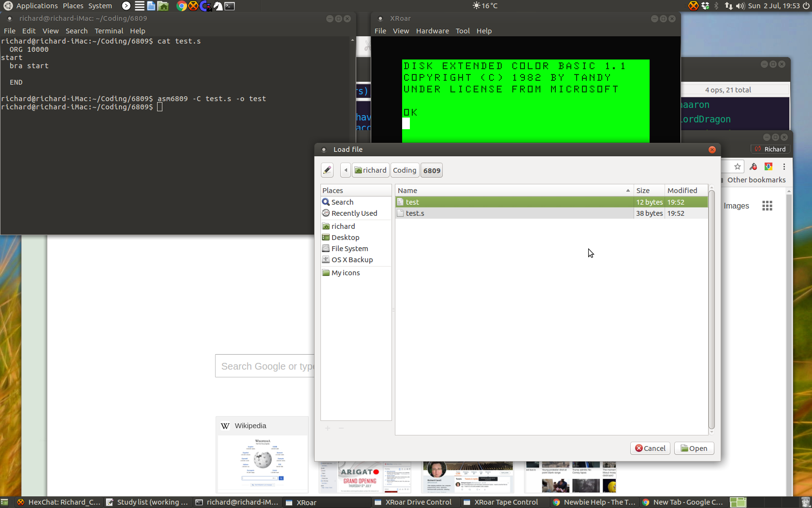Screen dimensions: 812x508
Task: Launch HexChat from top panel launcher
Action: [x=193, y=6]
